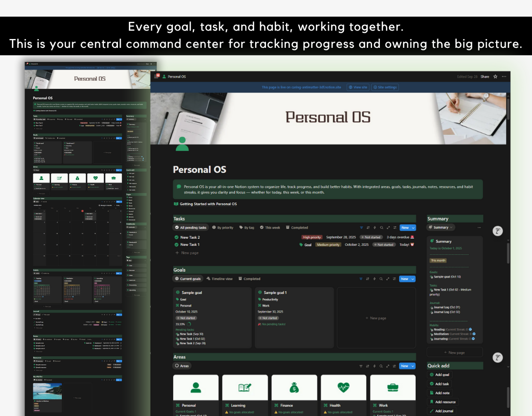Open New dropdown arrow in Goals
This screenshot has width=532, height=416.
[413, 279]
